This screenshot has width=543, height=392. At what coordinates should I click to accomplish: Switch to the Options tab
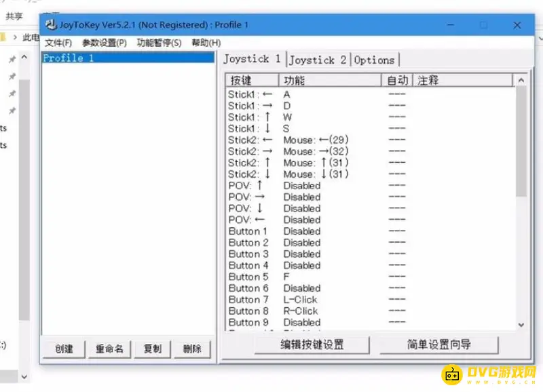(x=374, y=60)
